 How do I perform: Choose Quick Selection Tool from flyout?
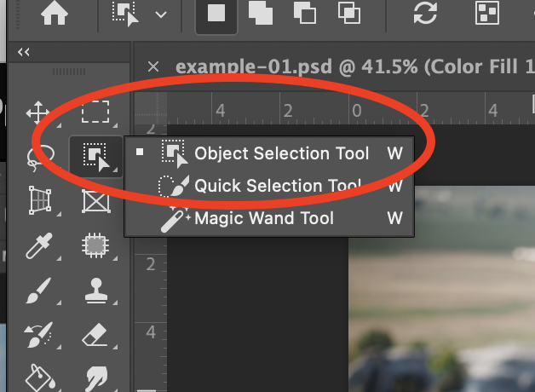pos(278,186)
